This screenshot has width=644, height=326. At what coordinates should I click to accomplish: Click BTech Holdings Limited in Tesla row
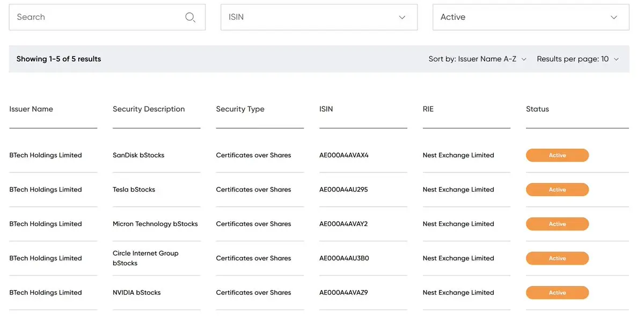[x=46, y=190]
